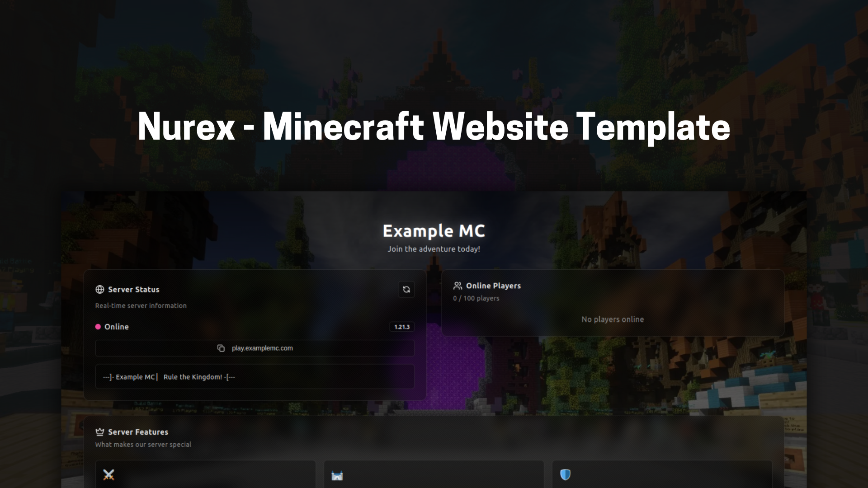Click the 1.21.3 version label
This screenshot has height=488, width=868.
402,327
